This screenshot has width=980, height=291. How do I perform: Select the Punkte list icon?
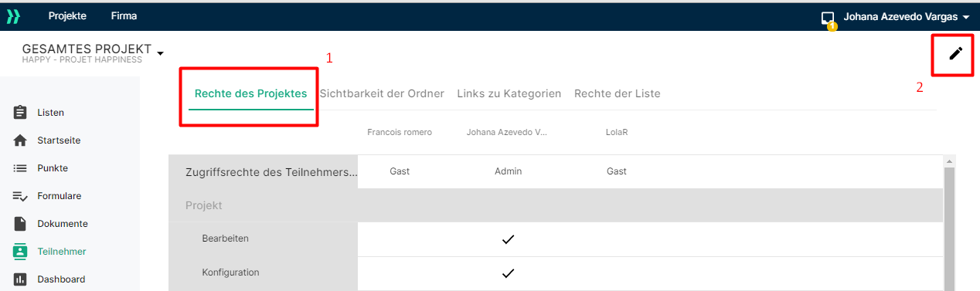pyautogui.click(x=21, y=168)
